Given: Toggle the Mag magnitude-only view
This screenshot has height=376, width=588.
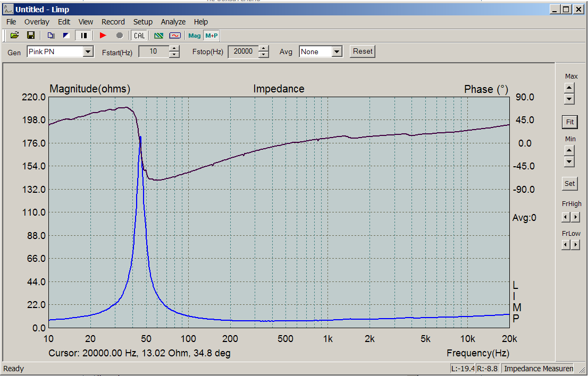Looking at the screenshot, I should click(195, 36).
